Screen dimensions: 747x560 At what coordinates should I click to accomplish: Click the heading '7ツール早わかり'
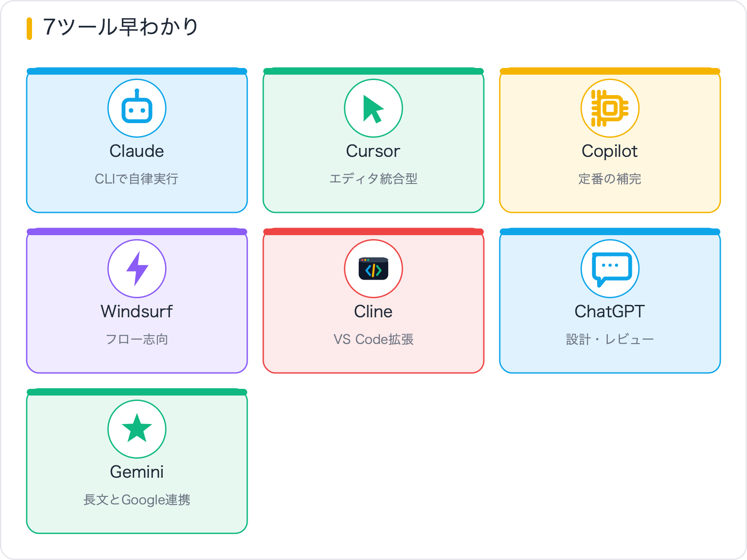coord(120,27)
